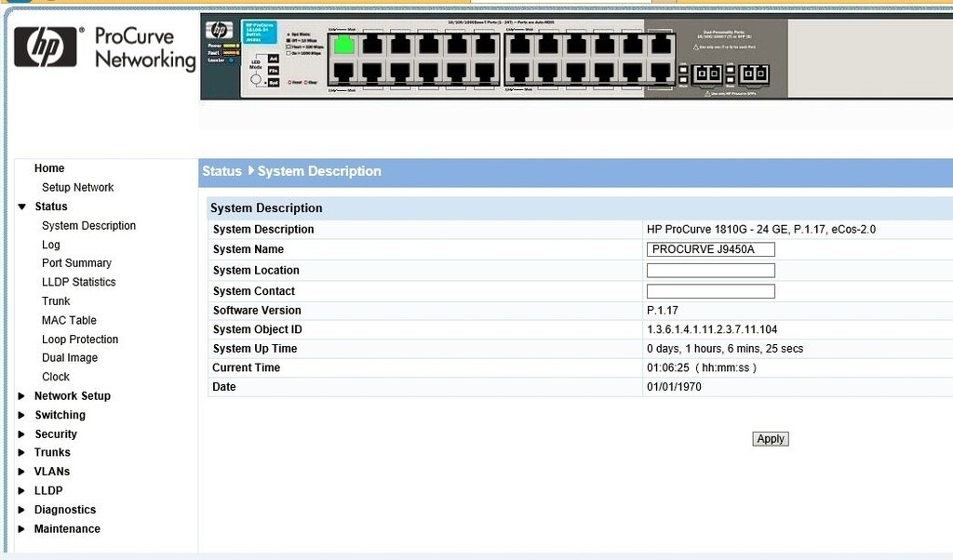Viewport: 953px width, 560px height.
Task: Open the Home page
Action: (x=50, y=168)
